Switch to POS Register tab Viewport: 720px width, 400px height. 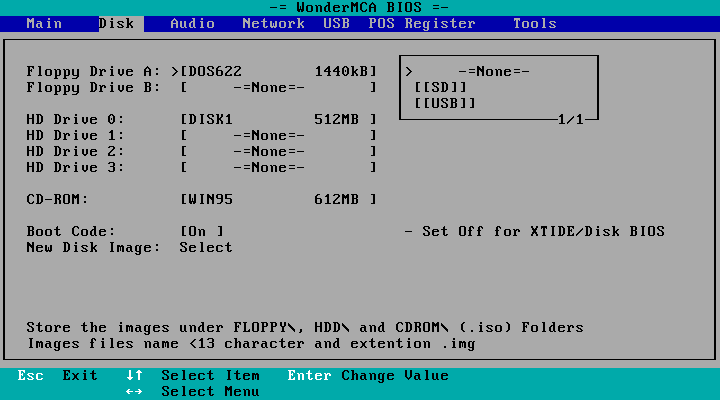click(422, 23)
